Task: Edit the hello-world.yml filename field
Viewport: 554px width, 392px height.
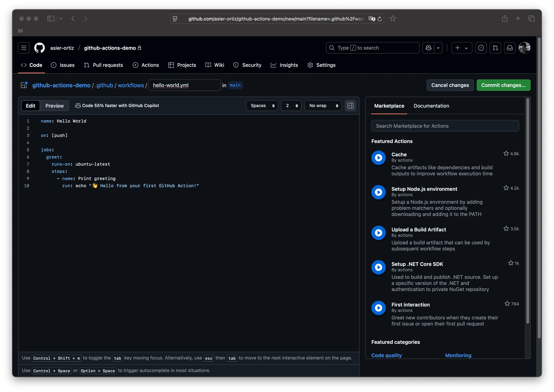Action: point(184,85)
